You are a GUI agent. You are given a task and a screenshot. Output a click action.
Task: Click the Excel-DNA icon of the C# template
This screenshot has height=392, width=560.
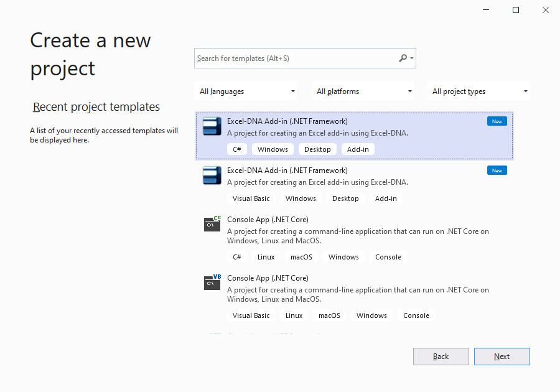click(x=212, y=126)
